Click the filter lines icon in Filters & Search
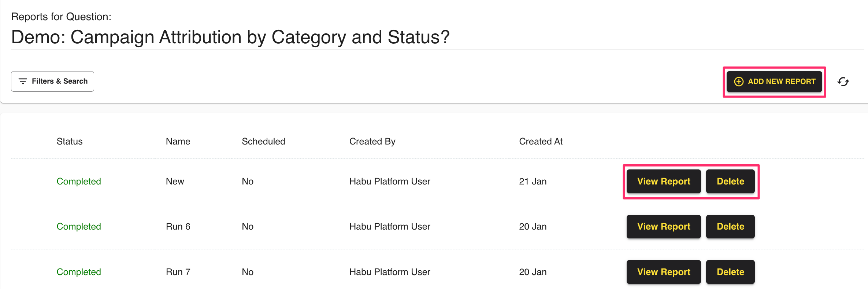The height and width of the screenshot is (289, 868). point(23,81)
